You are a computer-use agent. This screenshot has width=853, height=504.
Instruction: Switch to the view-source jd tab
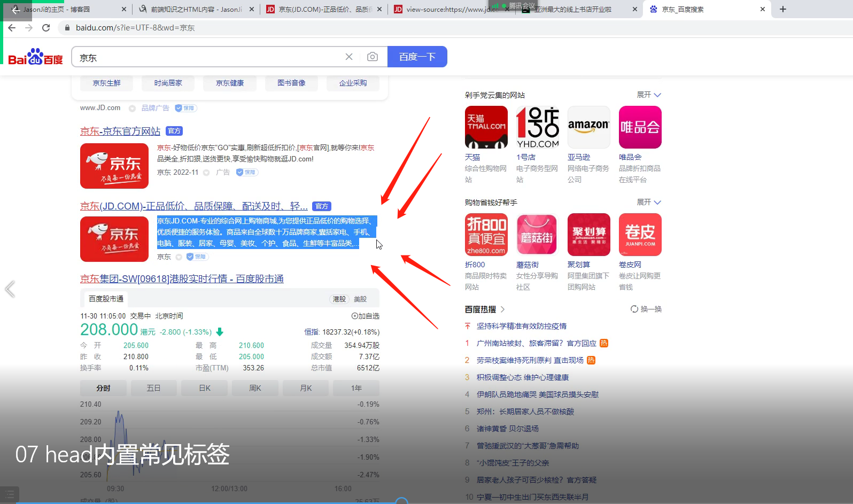452,9
